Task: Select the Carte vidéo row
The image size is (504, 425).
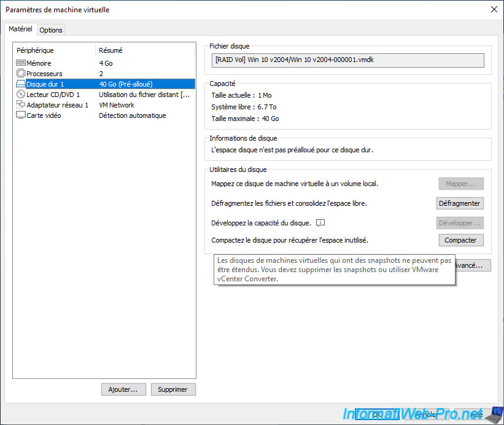Action: tap(61, 115)
